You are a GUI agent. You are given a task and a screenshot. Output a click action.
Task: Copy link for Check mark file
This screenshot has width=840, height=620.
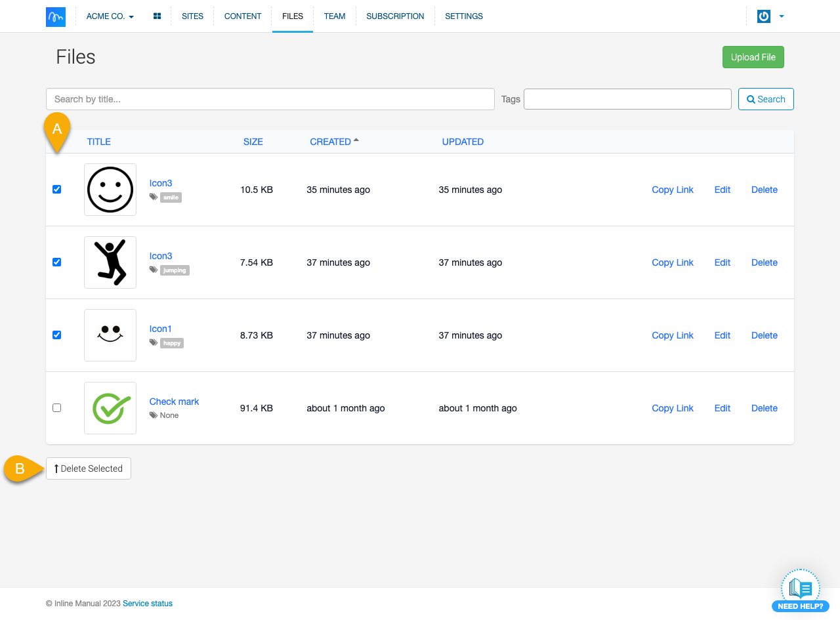tap(672, 408)
